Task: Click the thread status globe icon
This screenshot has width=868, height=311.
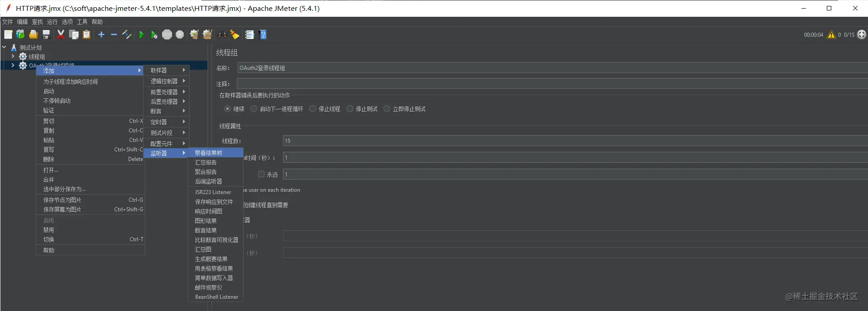Action: (862, 34)
